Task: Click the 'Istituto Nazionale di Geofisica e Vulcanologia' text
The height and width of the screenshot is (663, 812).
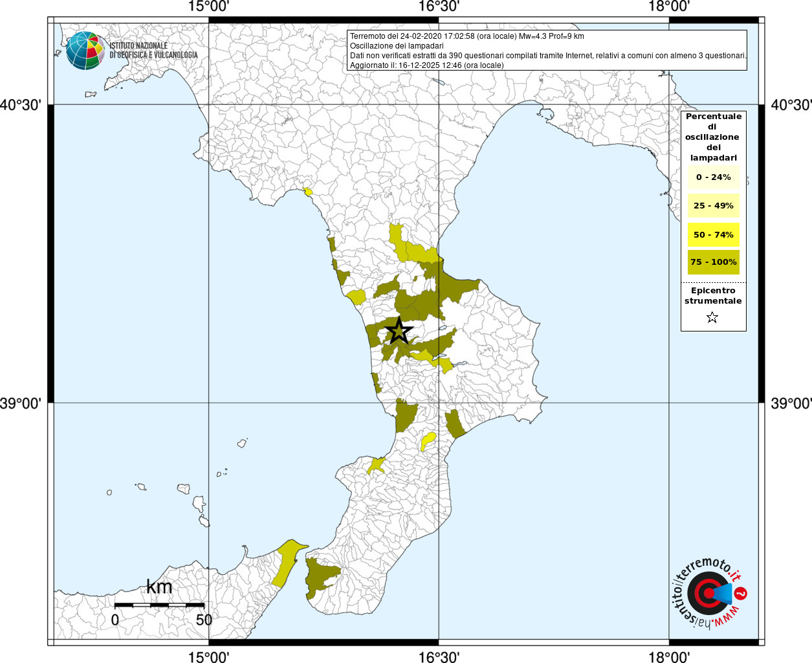Action: [153, 51]
